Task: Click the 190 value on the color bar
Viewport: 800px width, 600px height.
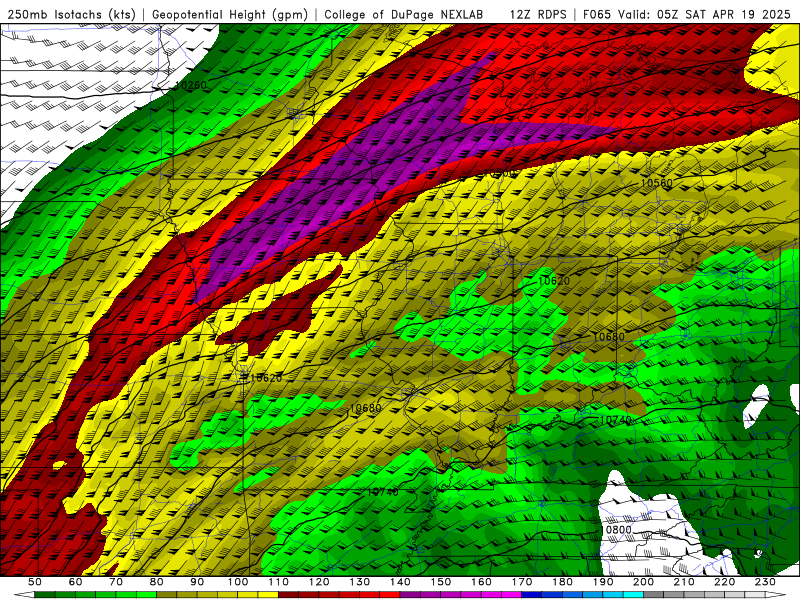Action: (603, 582)
